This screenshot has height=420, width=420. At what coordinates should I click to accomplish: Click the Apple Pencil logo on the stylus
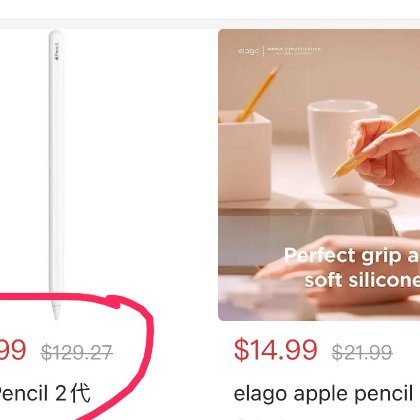point(57,52)
